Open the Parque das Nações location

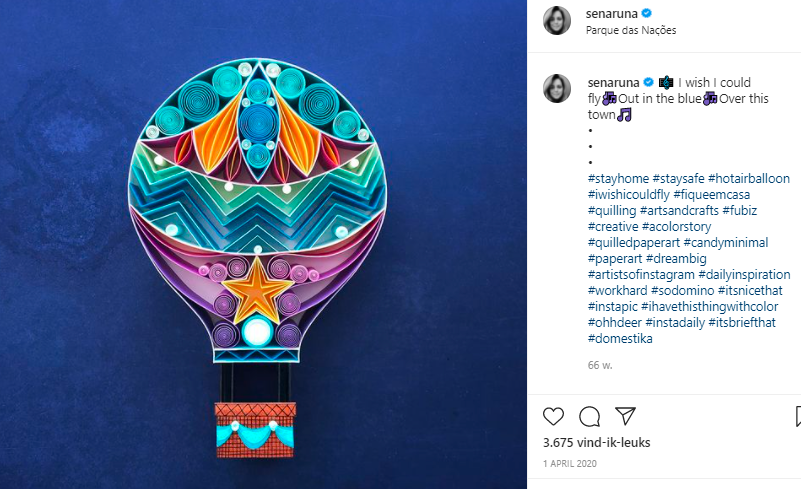[x=631, y=30]
